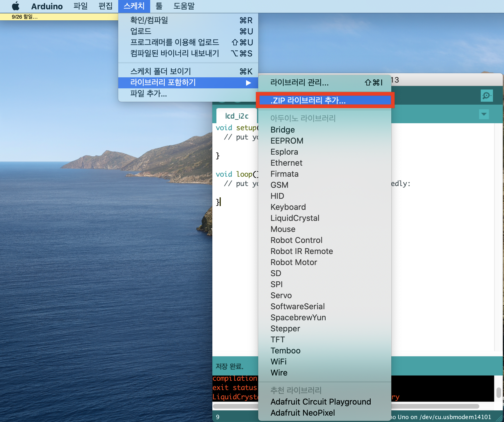
Task: Include the Bridge library
Action: coord(325,130)
